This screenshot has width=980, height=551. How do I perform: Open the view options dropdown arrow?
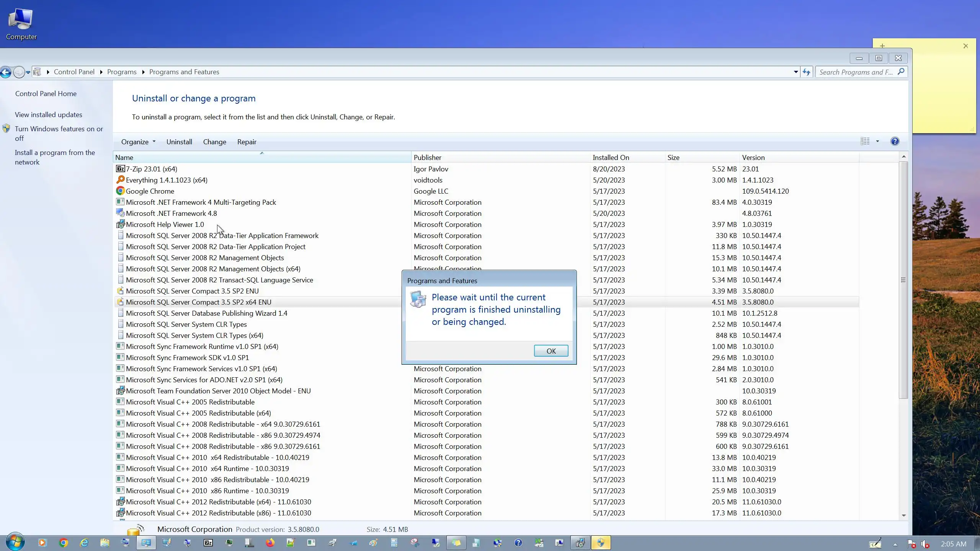point(877,142)
